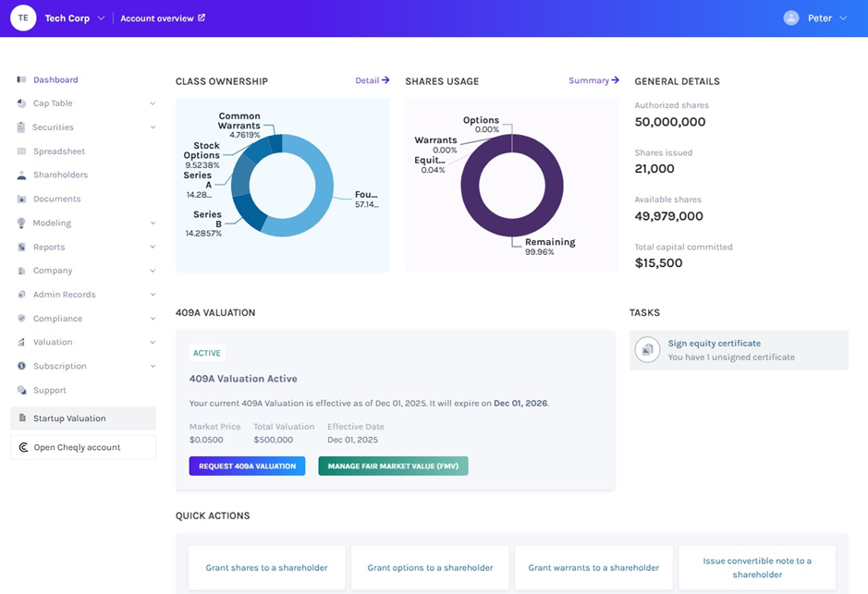868x594 pixels.
Task: Open the Peter user menu chevron
Action: click(x=843, y=18)
